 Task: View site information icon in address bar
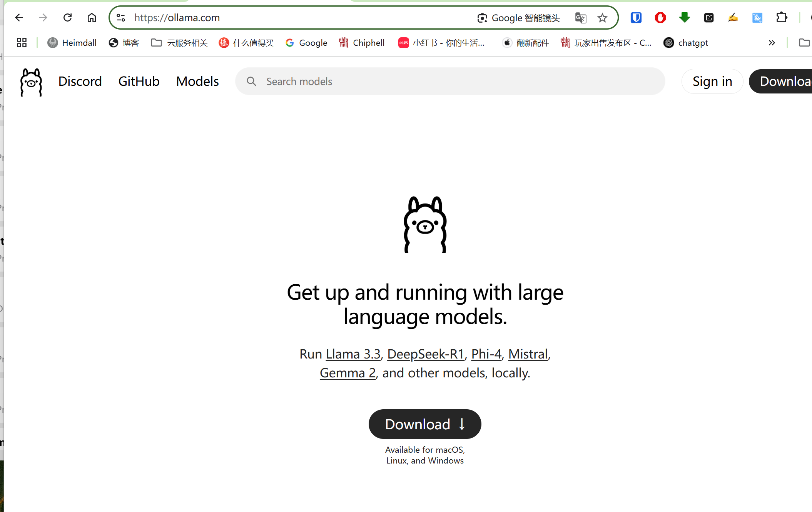[121, 18]
